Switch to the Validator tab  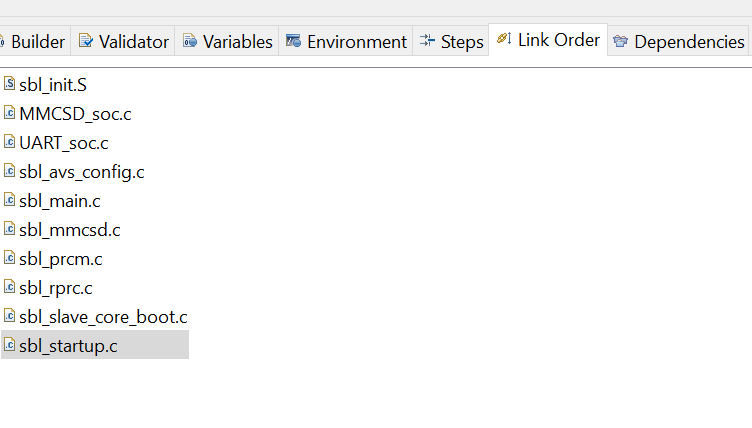coord(124,42)
